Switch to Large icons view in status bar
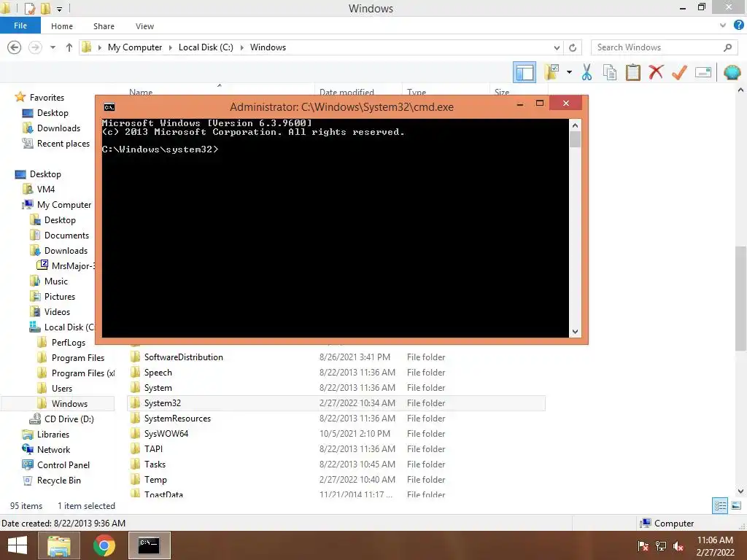 (x=736, y=505)
